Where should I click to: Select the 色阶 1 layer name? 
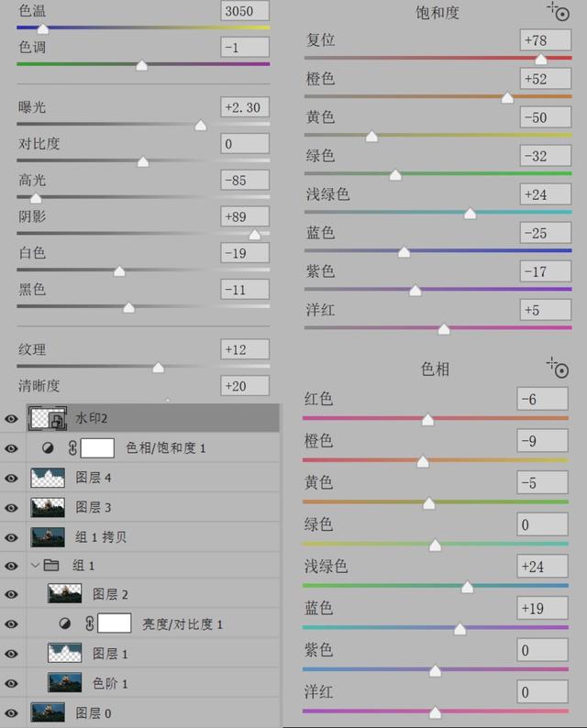tap(110, 683)
